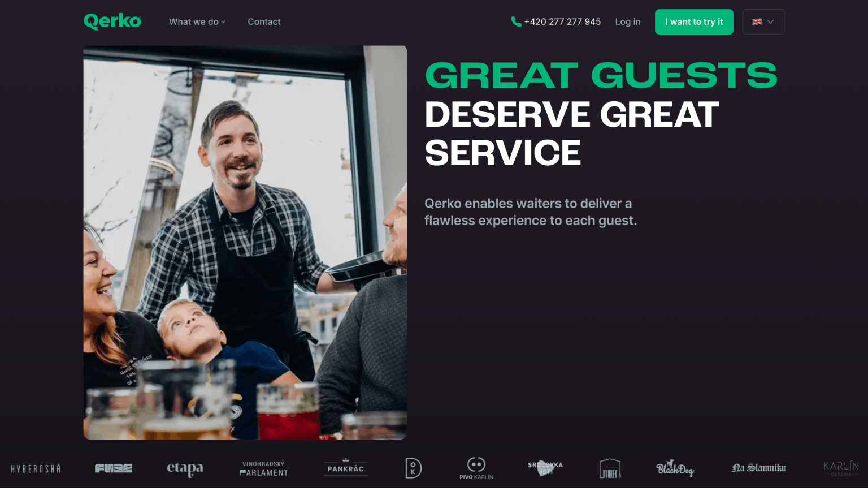Click the waiter hero photo
Image resolution: width=868 pixels, height=491 pixels.
tap(245, 242)
